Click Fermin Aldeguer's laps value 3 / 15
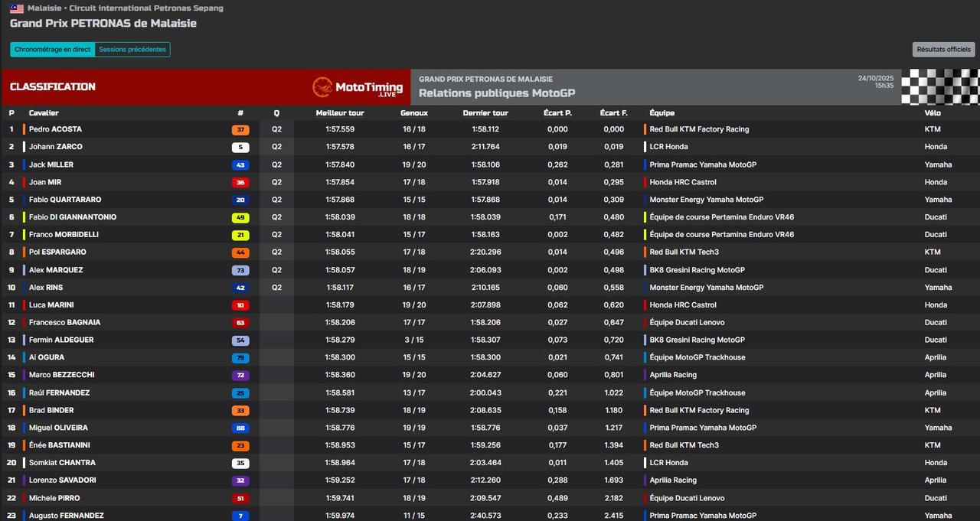 414,340
